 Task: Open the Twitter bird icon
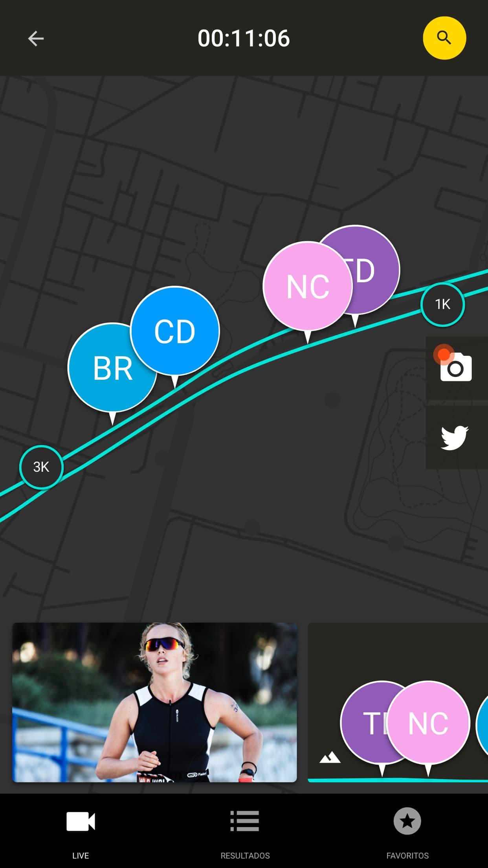456,438
